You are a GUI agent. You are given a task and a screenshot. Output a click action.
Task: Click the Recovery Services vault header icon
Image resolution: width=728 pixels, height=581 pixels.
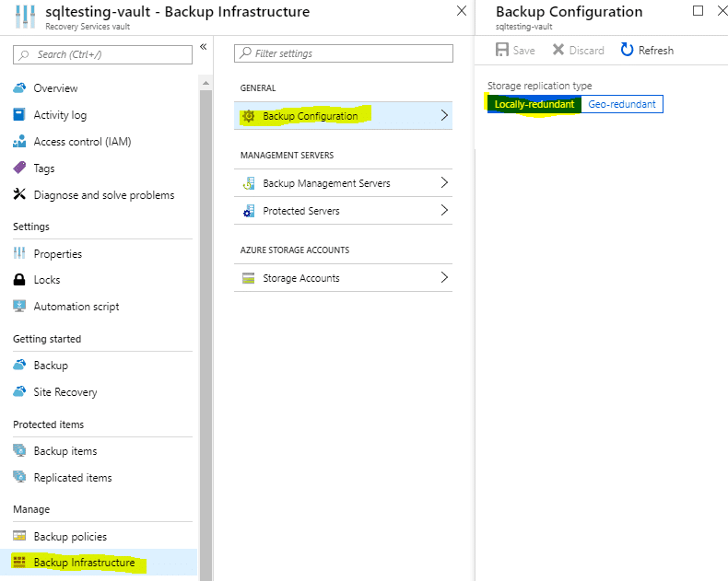coord(25,17)
